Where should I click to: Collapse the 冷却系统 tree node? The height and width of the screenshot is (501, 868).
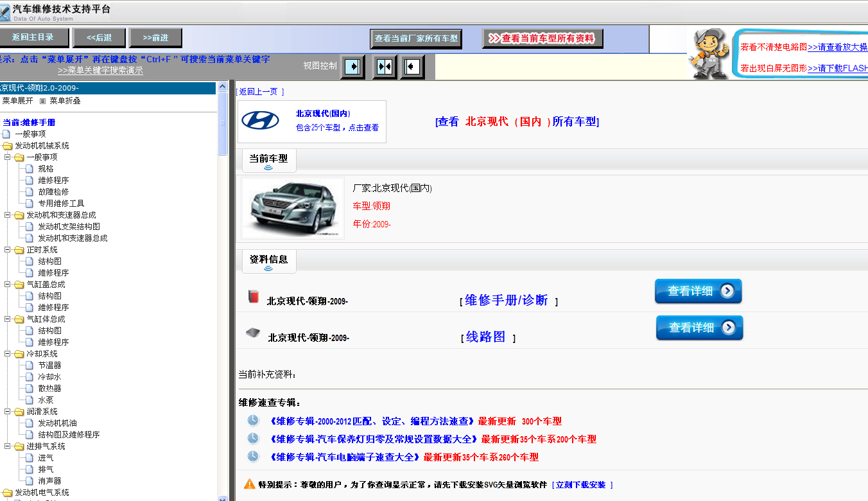pyautogui.click(x=8, y=354)
